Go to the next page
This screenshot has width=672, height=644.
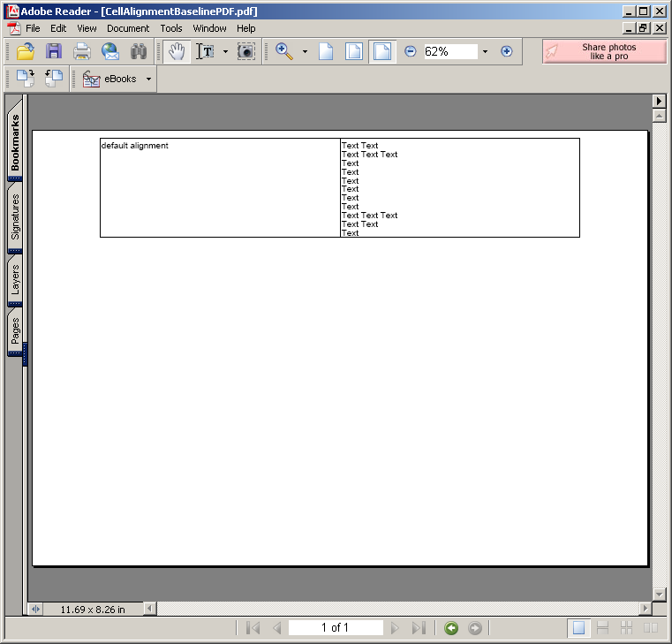click(x=395, y=628)
